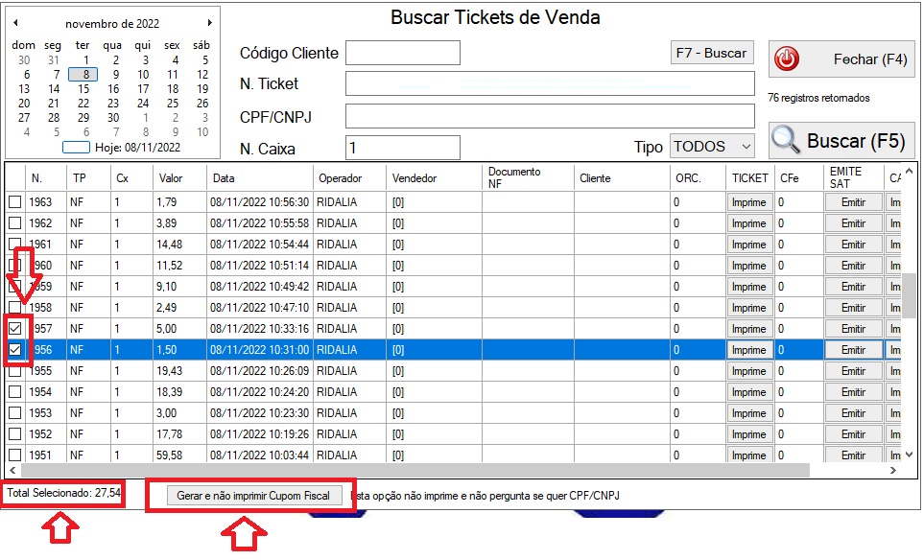Screen dimensions: 924x560
Task: Click the red power Fechar (F4) button
Action: point(841,58)
